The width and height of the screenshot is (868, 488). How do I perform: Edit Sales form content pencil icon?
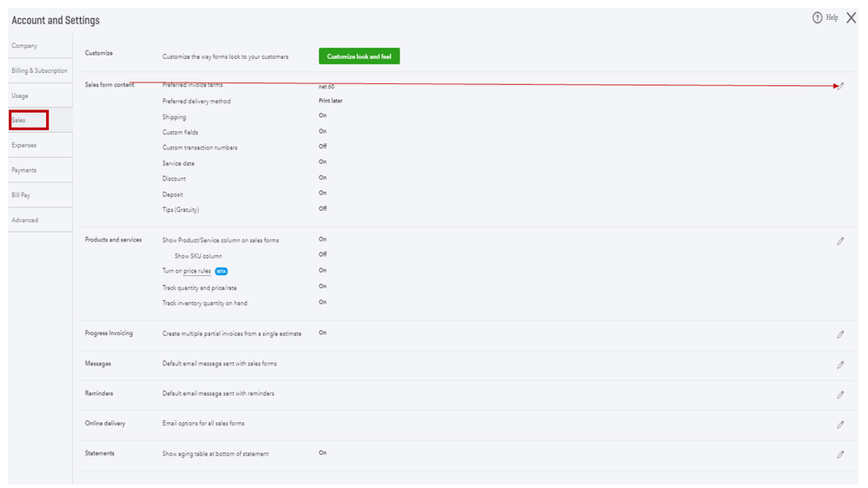[x=840, y=86]
